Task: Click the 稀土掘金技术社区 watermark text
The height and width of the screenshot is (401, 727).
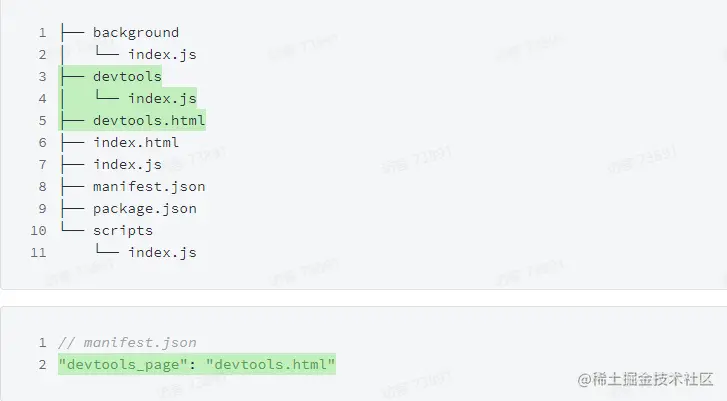Action: (656, 378)
